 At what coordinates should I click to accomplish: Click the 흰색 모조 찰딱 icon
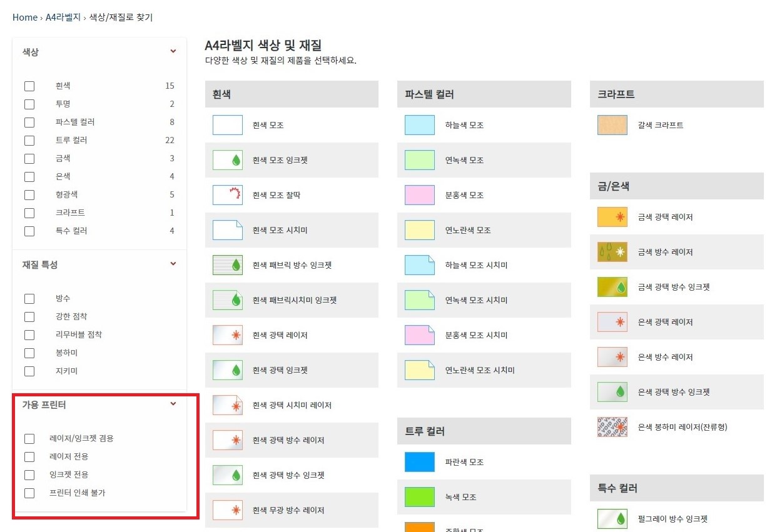tap(228, 195)
